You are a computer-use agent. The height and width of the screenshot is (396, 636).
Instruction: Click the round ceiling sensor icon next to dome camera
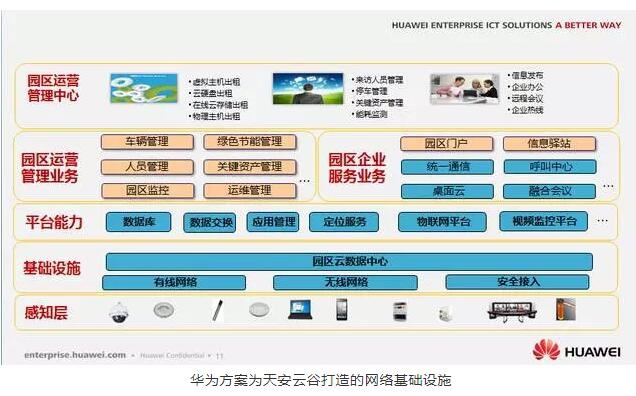click(164, 310)
